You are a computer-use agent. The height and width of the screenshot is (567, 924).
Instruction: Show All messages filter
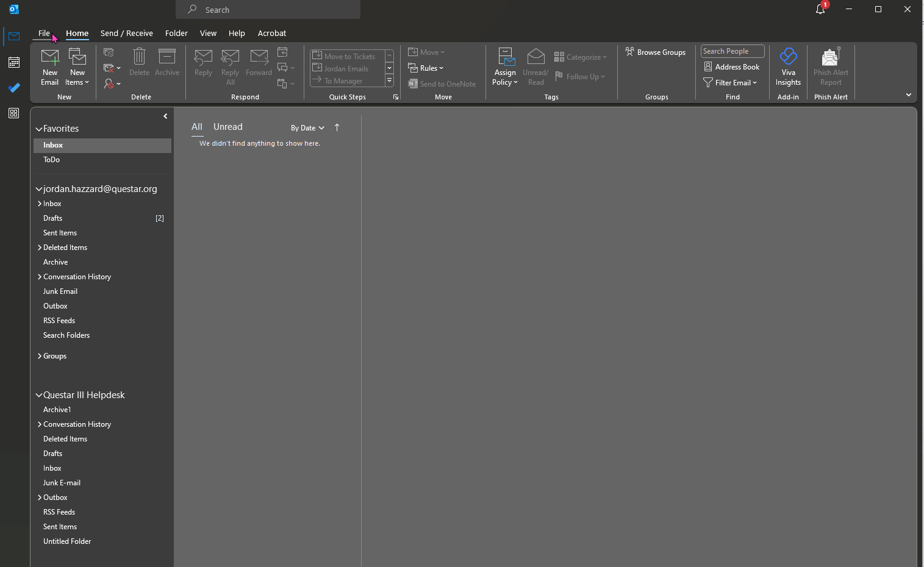coord(197,127)
